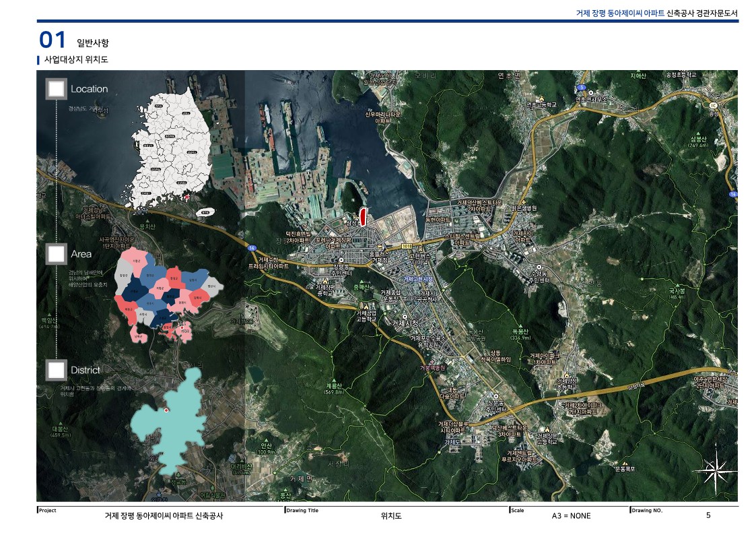Click the 수양동 주민센터 map marker

coord(537,267)
